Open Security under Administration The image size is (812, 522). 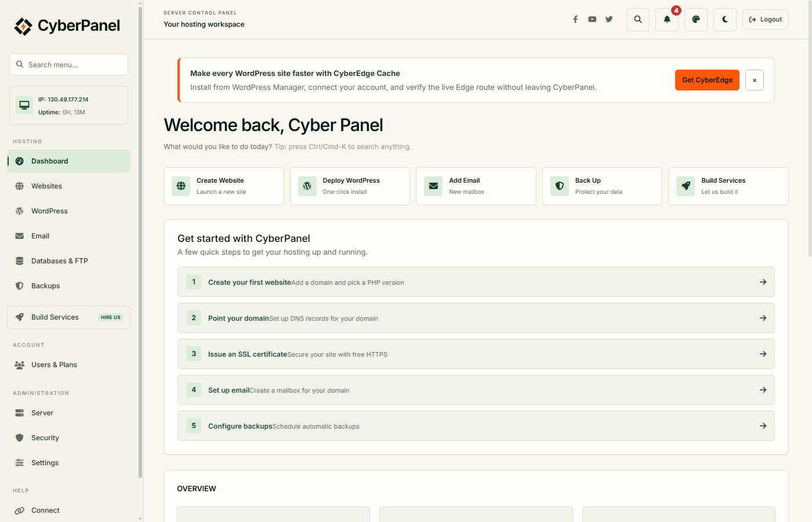click(x=68, y=438)
